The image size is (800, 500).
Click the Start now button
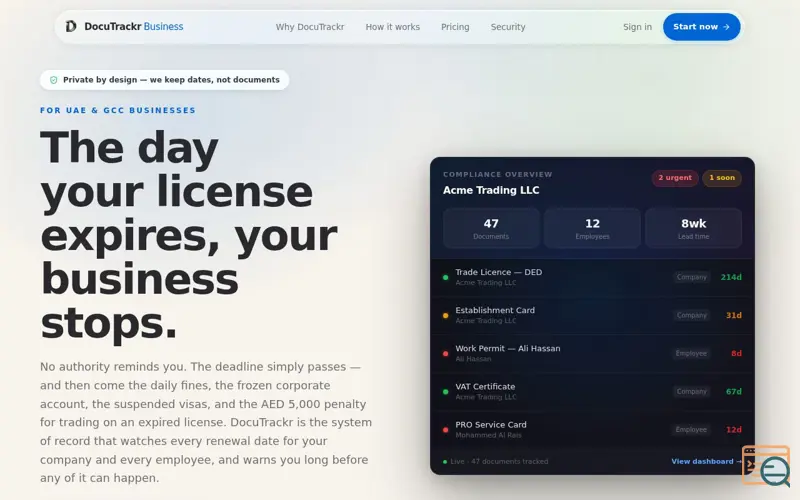click(702, 27)
